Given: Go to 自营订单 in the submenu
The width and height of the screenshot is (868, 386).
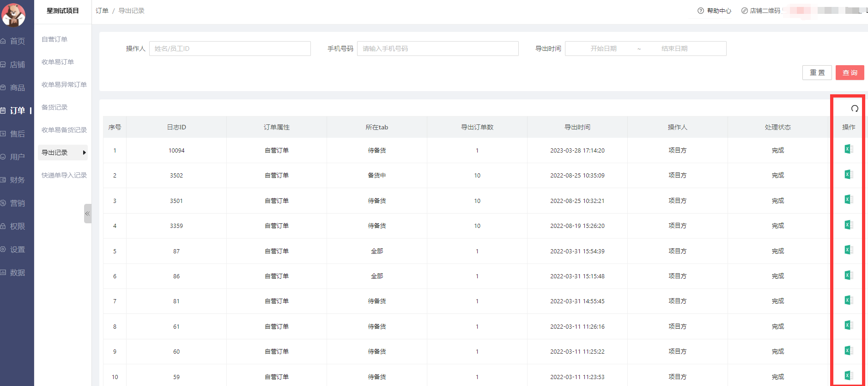Looking at the screenshot, I should (55, 39).
